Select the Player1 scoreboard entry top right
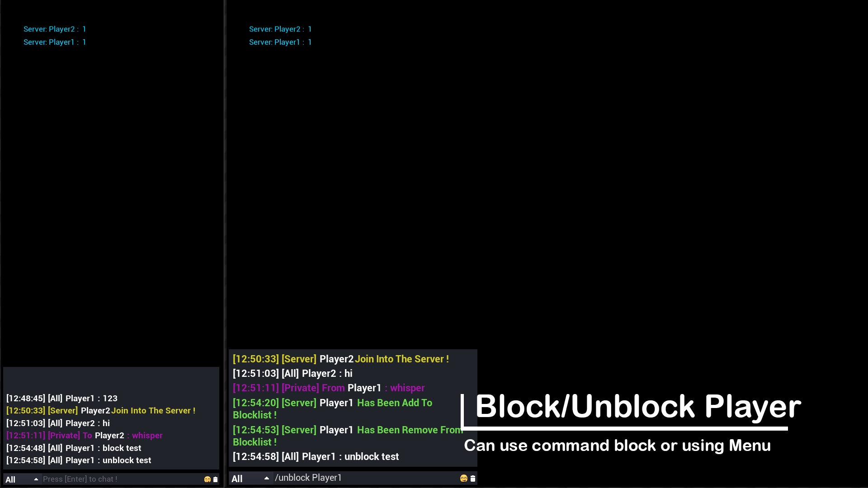Image resolution: width=868 pixels, height=488 pixels. (x=280, y=42)
